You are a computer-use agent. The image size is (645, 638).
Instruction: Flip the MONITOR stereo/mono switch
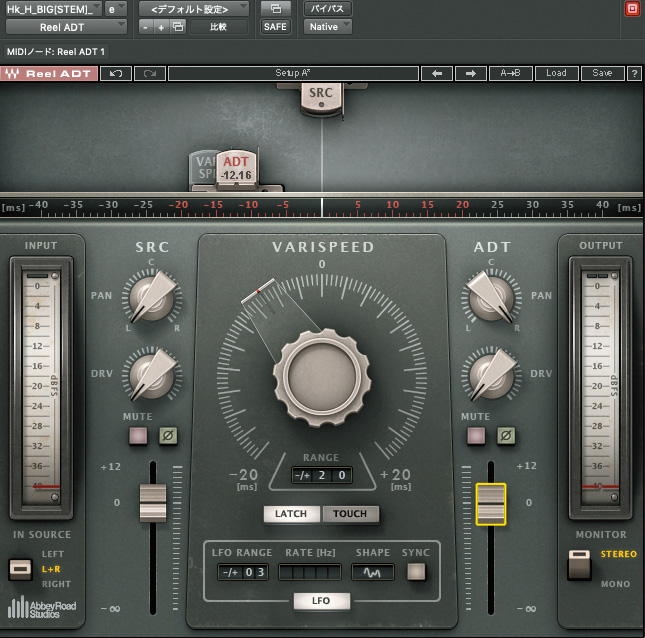[x=579, y=564]
